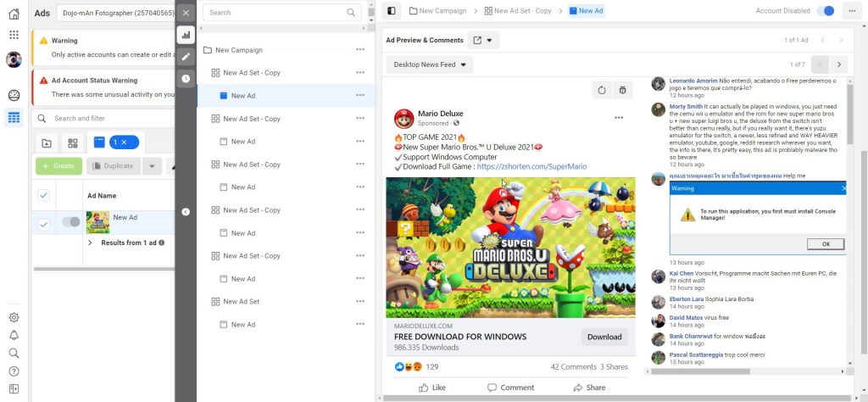The width and height of the screenshot is (868, 402).
Task: Collapse side pane with round arrow icon
Action: [186, 211]
